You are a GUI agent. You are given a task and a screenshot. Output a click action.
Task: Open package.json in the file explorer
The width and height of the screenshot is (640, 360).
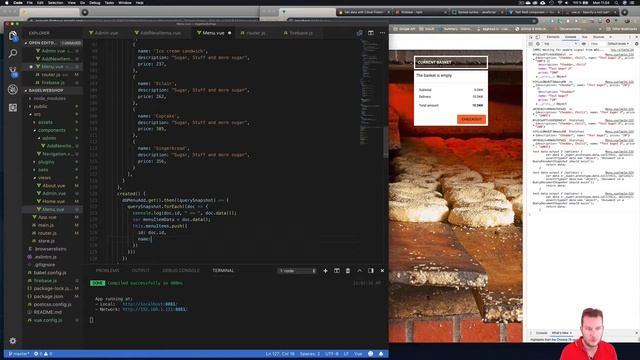(x=48, y=296)
